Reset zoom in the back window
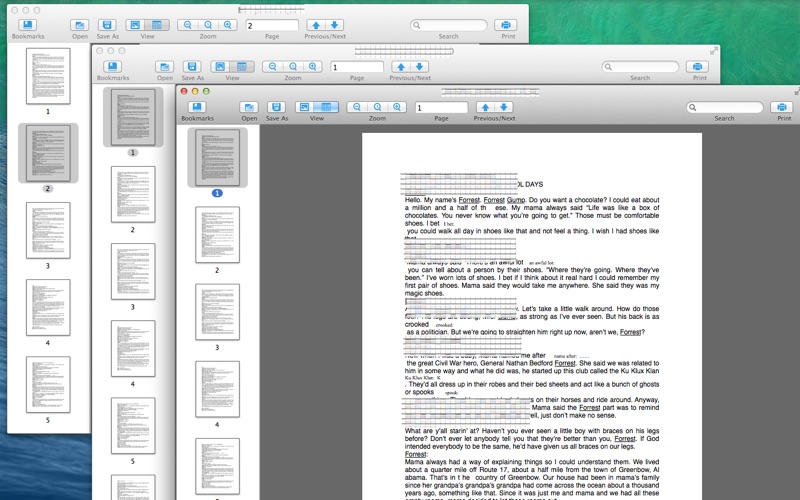Viewport: 800px width, 500px height. pos(208,25)
